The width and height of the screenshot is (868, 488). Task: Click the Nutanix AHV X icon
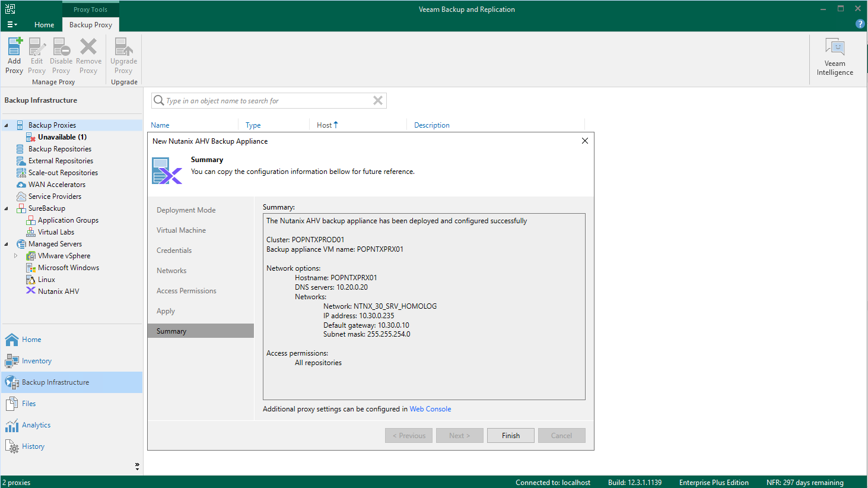tap(31, 291)
